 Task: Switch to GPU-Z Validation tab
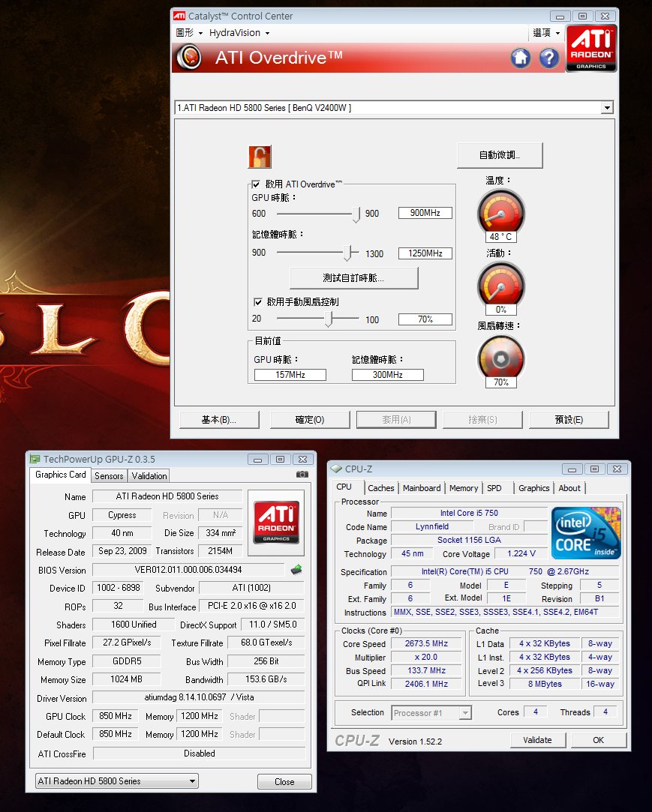click(x=149, y=476)
